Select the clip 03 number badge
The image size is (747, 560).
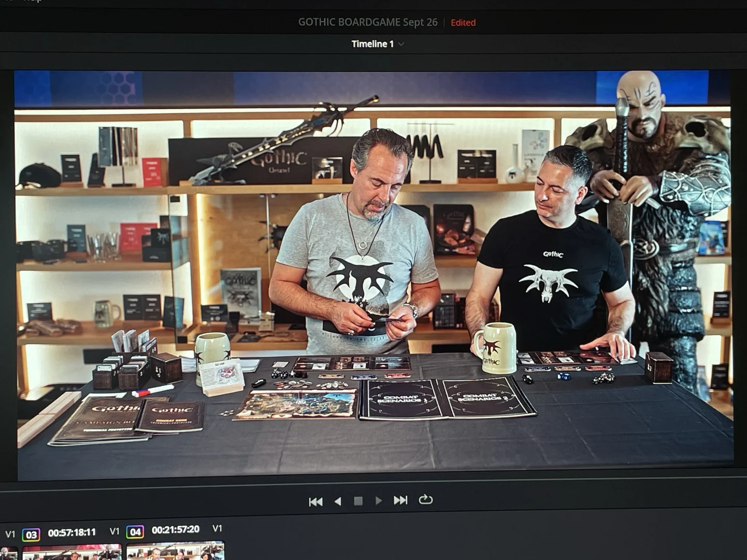click(31, 535)
